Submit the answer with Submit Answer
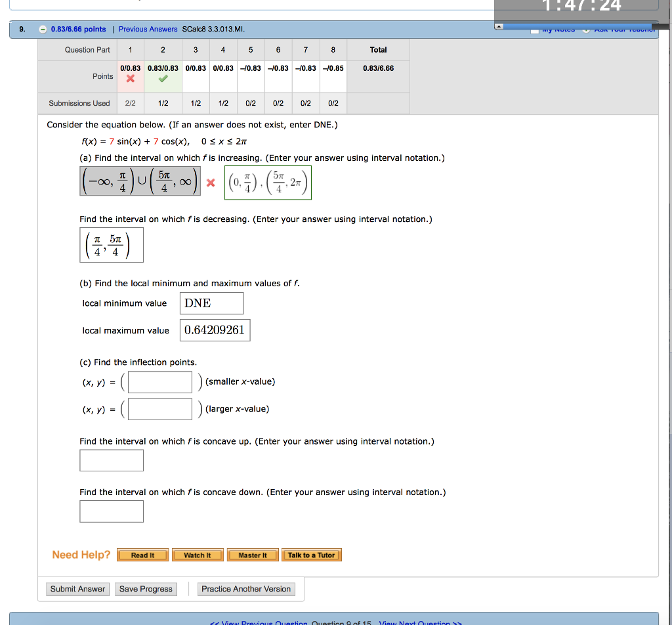672x625 pixels. [77, 589]
